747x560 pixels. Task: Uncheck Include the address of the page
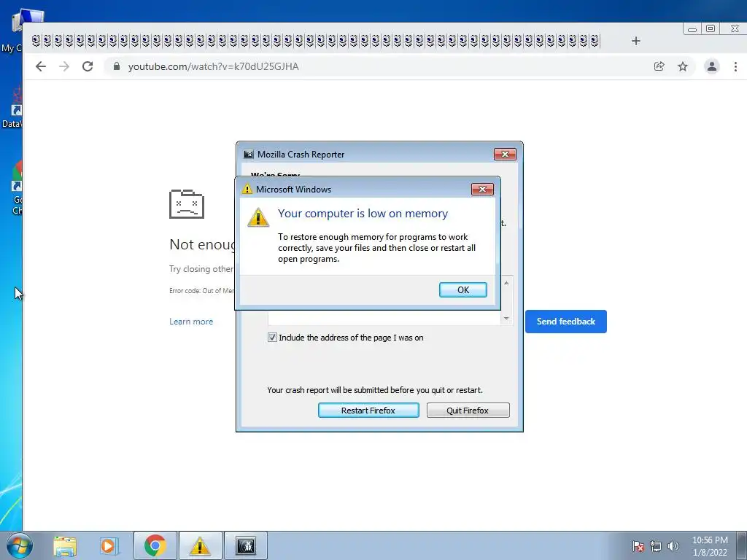coord(272,338)
